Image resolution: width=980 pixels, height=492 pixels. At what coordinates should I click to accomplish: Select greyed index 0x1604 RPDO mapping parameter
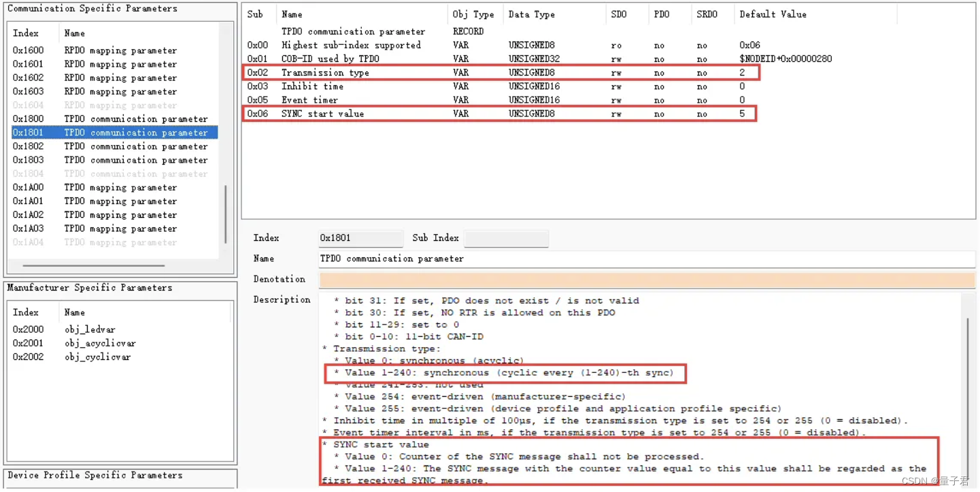(x=114, y=105)
